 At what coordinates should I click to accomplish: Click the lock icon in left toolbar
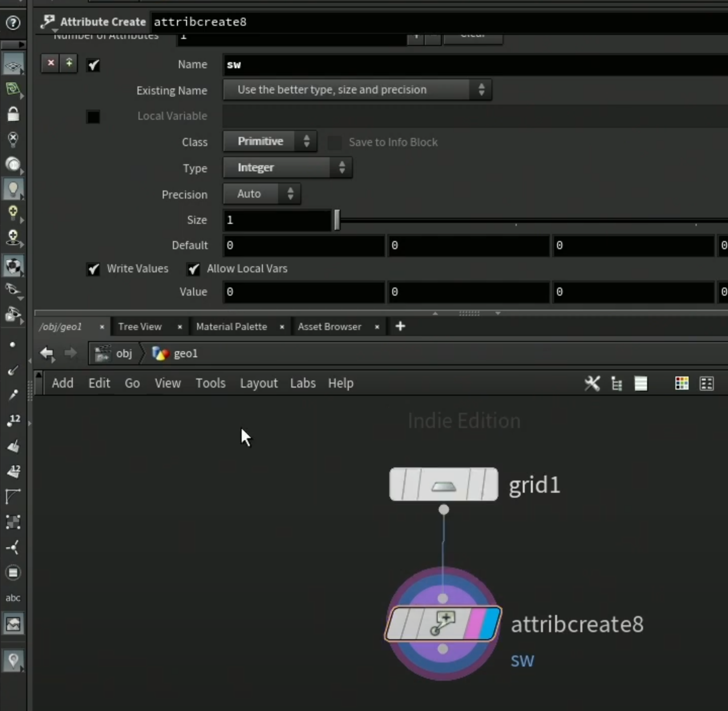coord(13,114)
